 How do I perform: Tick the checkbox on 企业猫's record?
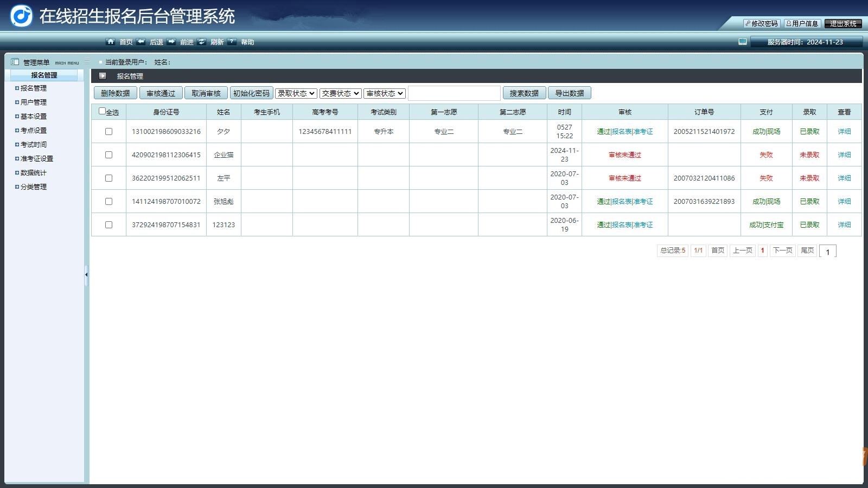click(108, 155)
